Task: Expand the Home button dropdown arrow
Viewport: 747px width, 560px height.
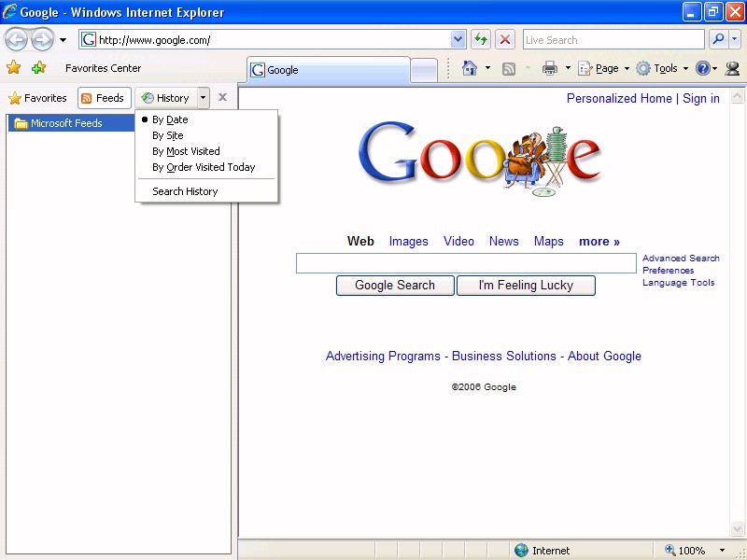Action: (487, 68)
